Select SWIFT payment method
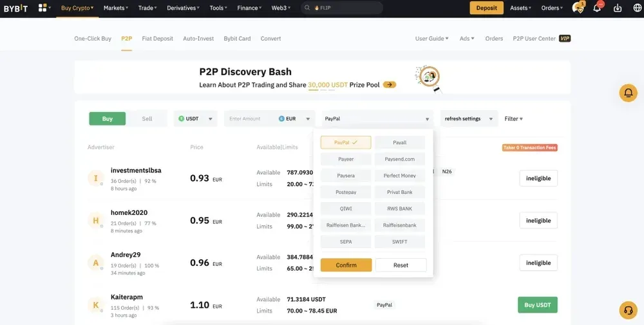 [x=400, y=242]
